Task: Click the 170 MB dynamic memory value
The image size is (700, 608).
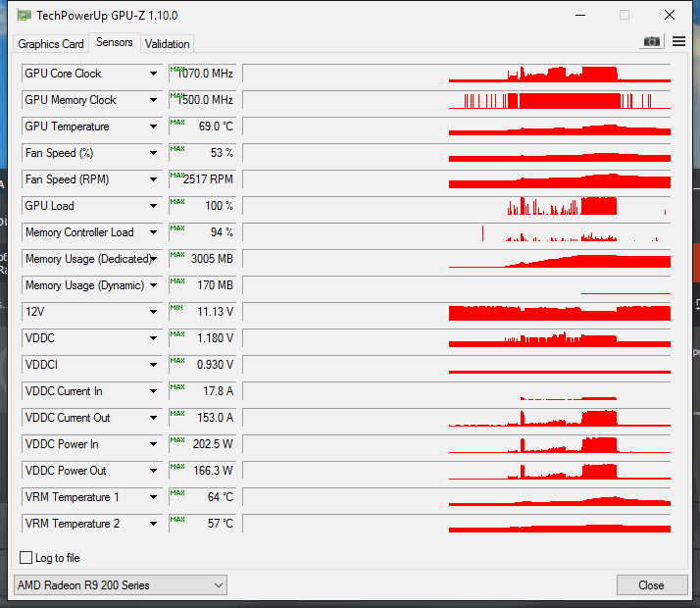Action: (x=202, y=285)
